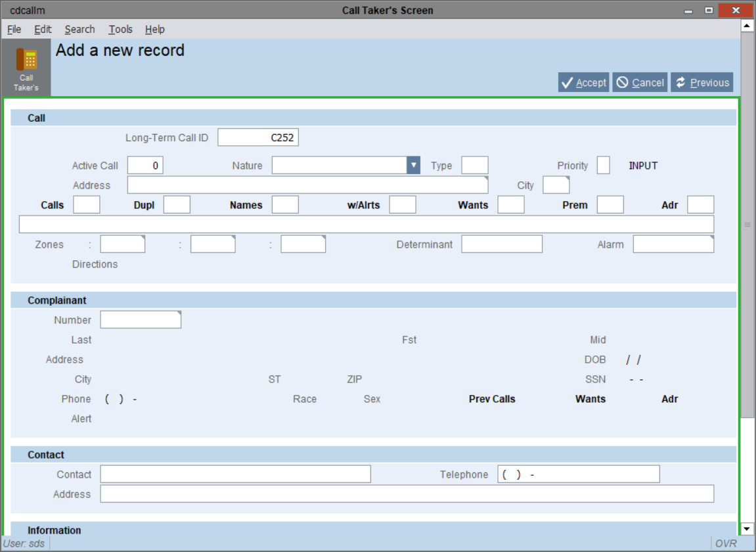Click the second Zones field

(x=213, y=244)
